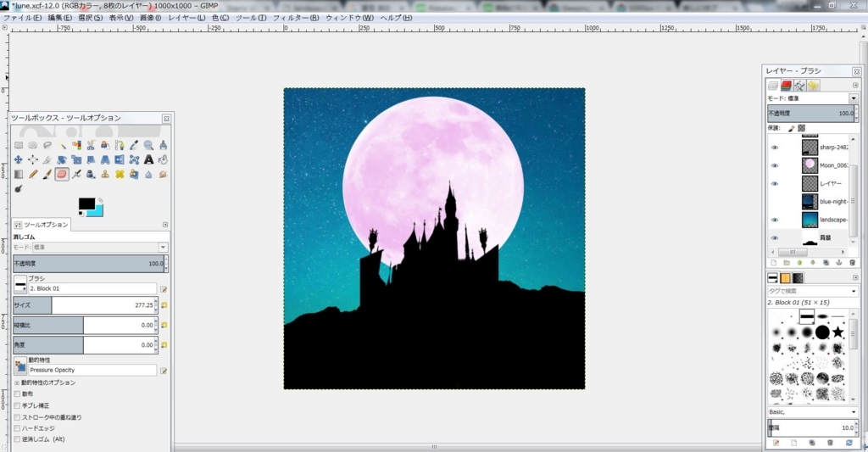868x452 pixels.
Task: Click the black foreground color swatch
Action: pos(86,204)
